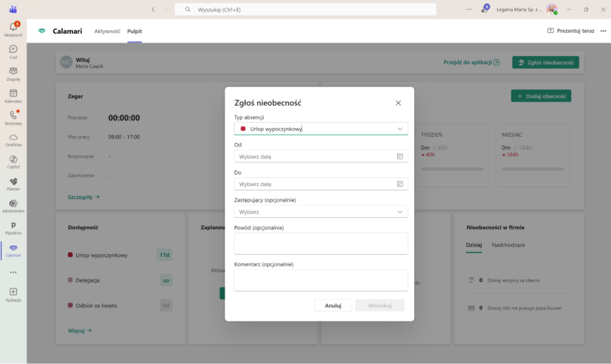The image size is (611, 364).
Task: Select the Nadchodzące tab
Action: click(508, 245)
